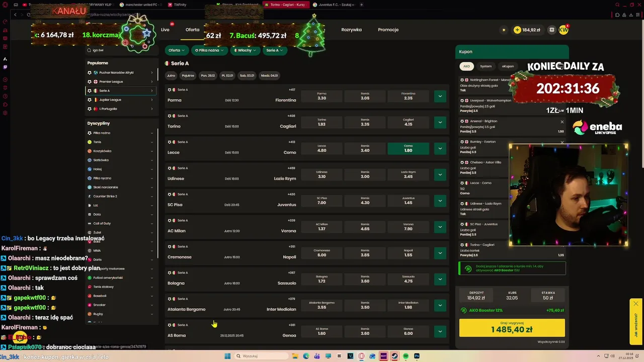Filter matches by Sob. 03.01
The image size is (644, 362).
pos(247,75)
